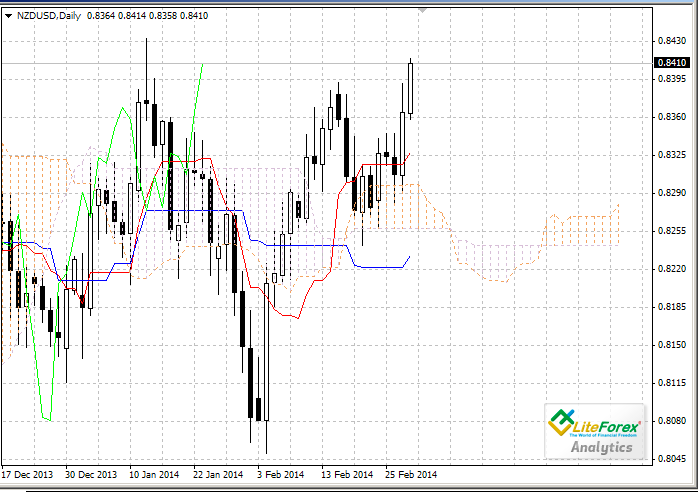The width and height of the screenshot is (698, 492).
Task: Click the NZDUSD,Daily chart title
Action: click(x=49, y=16)
